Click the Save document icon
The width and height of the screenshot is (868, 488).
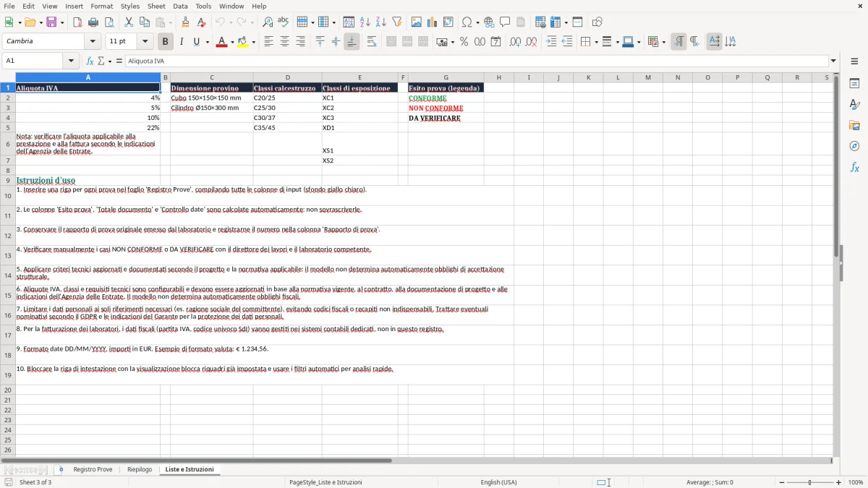pos(51,22)
